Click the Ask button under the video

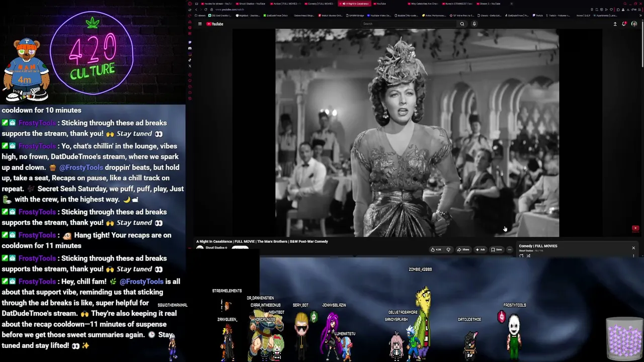[480, 249]
